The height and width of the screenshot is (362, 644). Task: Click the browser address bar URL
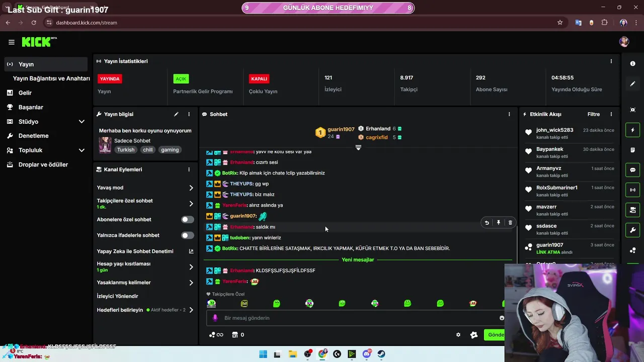[87, 23]
